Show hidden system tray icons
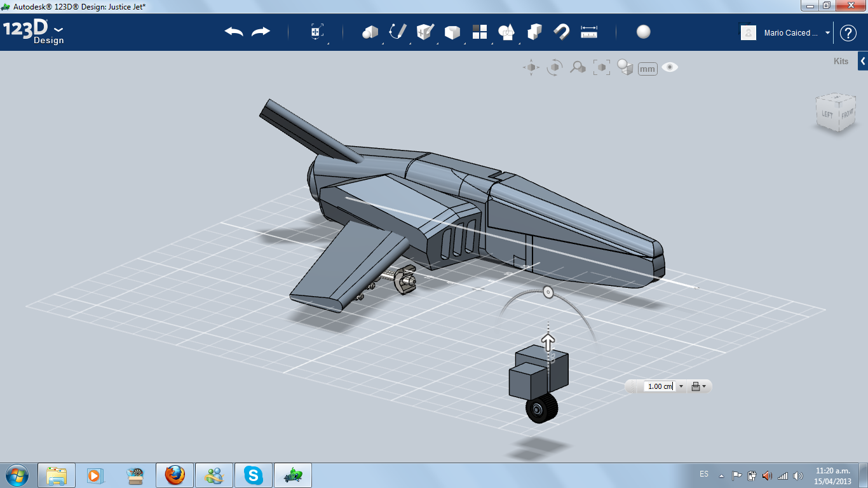Viewport: 868px width, 488px height. (x=721, y=475)
